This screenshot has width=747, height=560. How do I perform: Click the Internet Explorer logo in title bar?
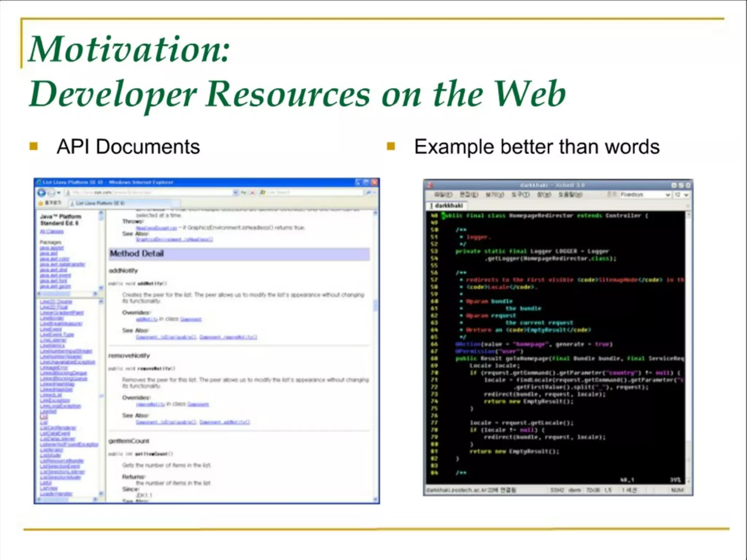(39, 182)
